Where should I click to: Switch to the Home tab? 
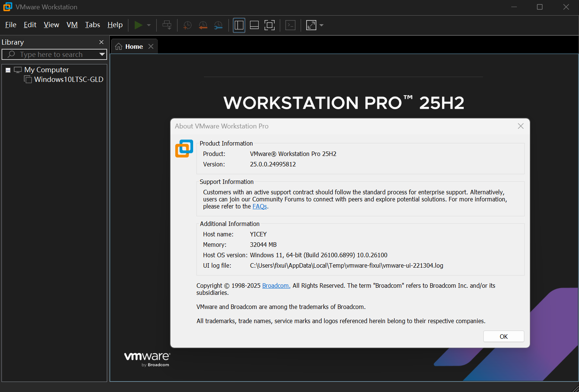(x=133, y=46)
